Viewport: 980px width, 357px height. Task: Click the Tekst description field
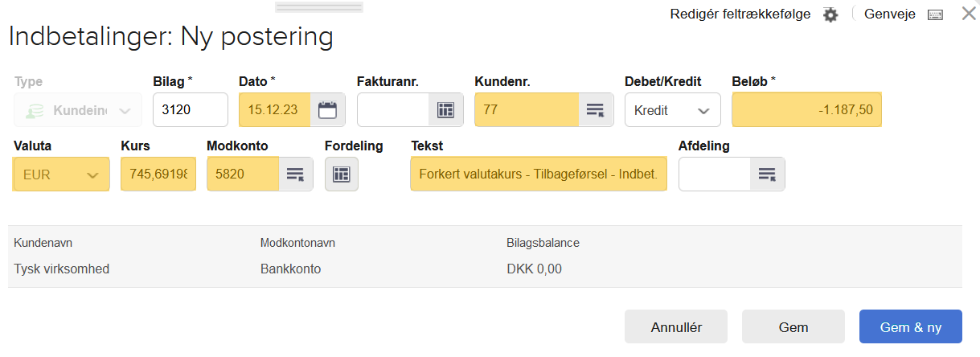538,174
